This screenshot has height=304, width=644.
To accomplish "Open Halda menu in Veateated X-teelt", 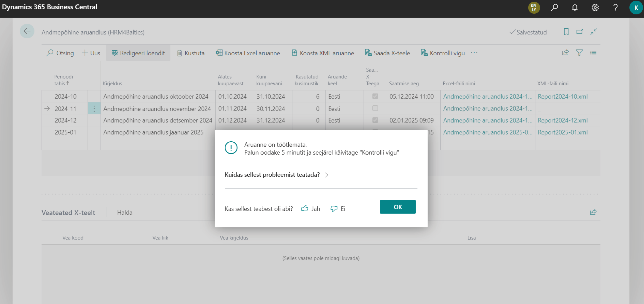I will (125, 212).
